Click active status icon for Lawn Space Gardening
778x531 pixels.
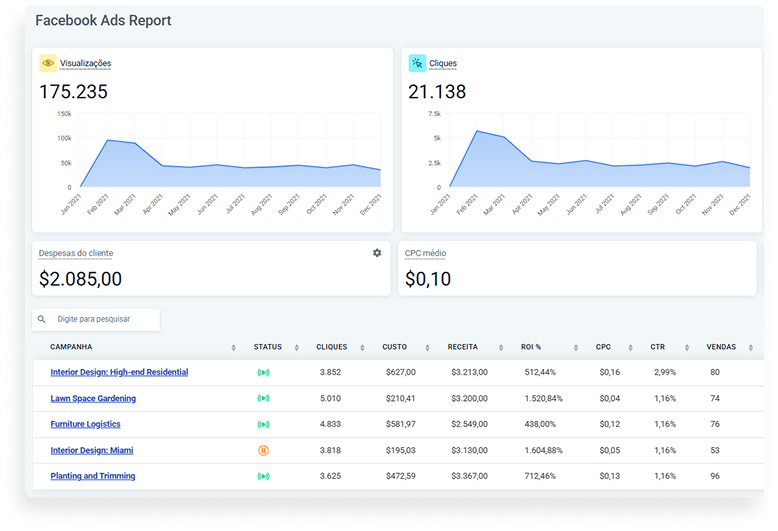(263, 399)
